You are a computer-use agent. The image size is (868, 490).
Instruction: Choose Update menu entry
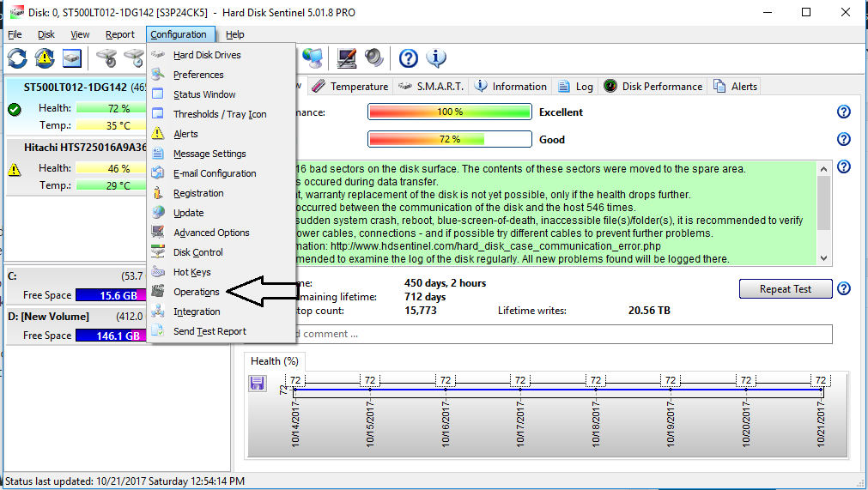click(x=222, y=213)
